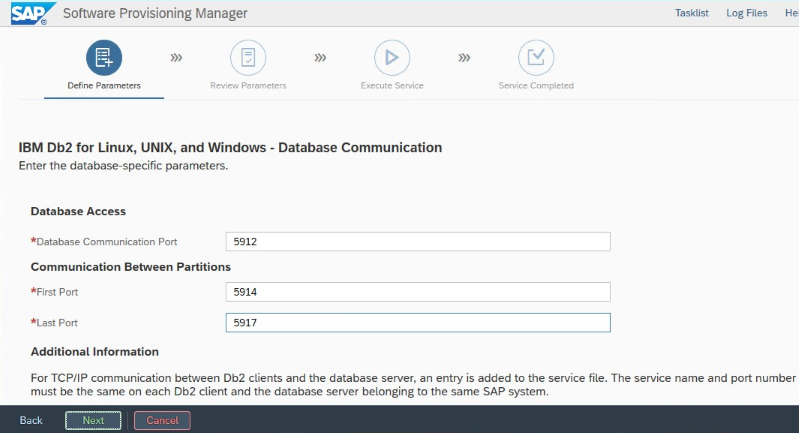Click the Service Completed step label

[536, 86]
